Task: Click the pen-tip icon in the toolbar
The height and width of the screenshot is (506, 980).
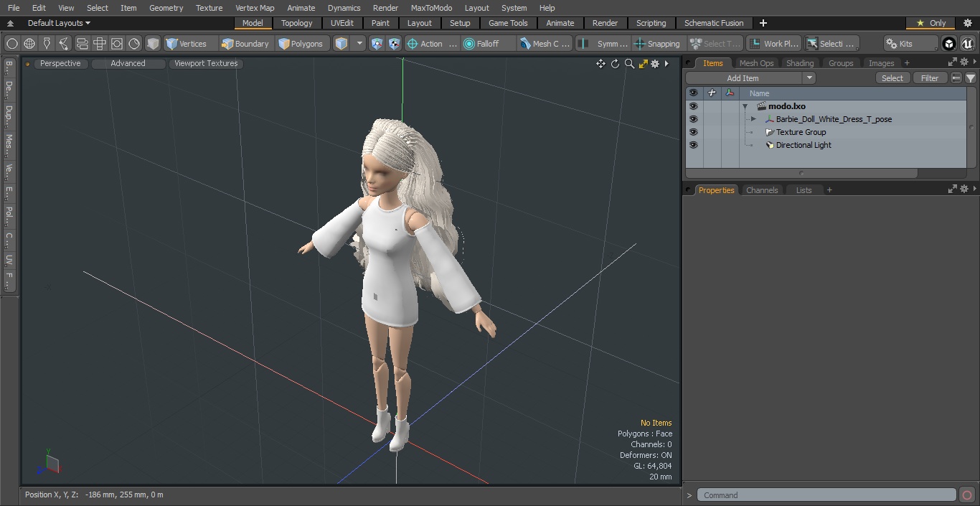Action: pyautogui.click(x=47, y=44)
